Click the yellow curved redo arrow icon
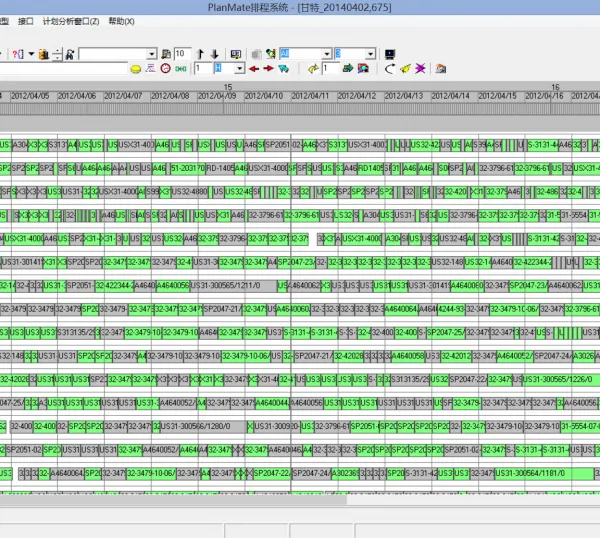The image size is (600, 538). 313,69
